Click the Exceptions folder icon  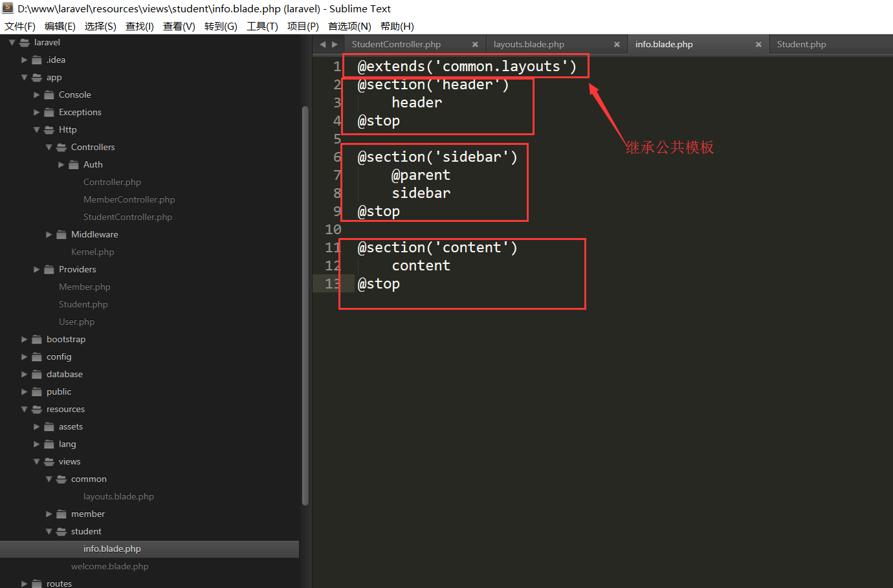[x=49, y=113]
